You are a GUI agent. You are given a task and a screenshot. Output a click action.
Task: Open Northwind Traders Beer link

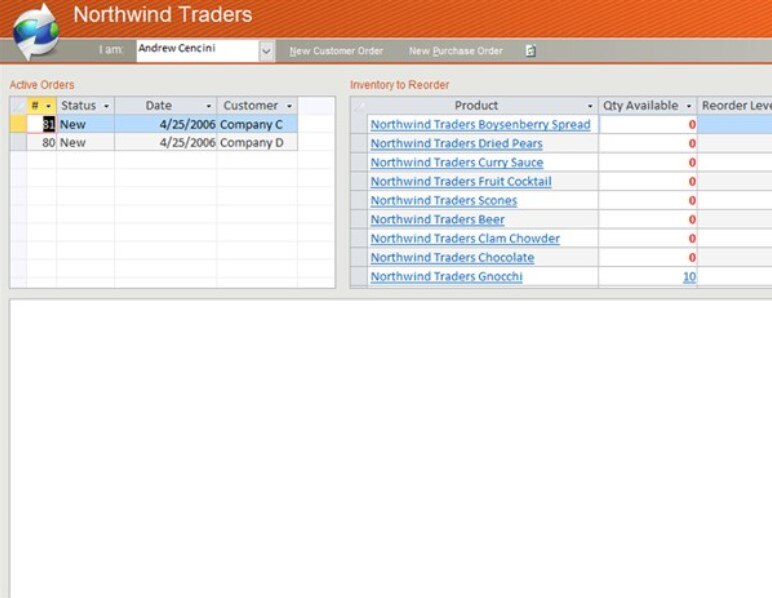pos(437,220)
